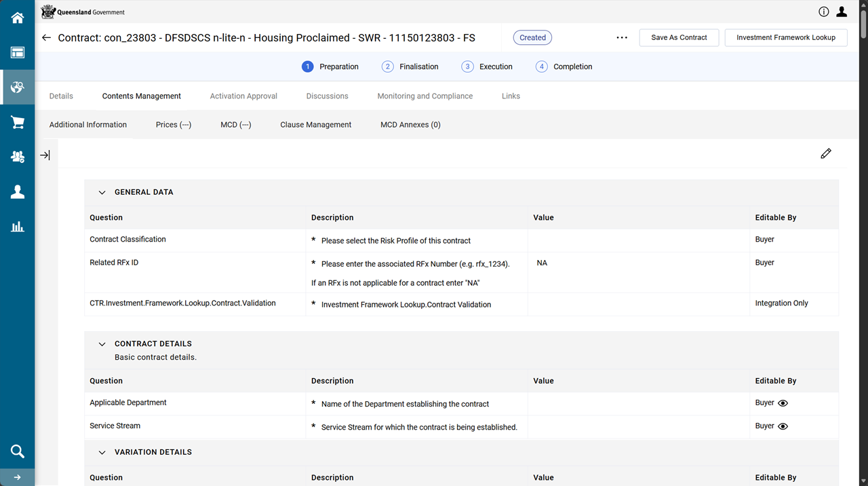Open the Monitoring and Compliance tab

point(425,96)
